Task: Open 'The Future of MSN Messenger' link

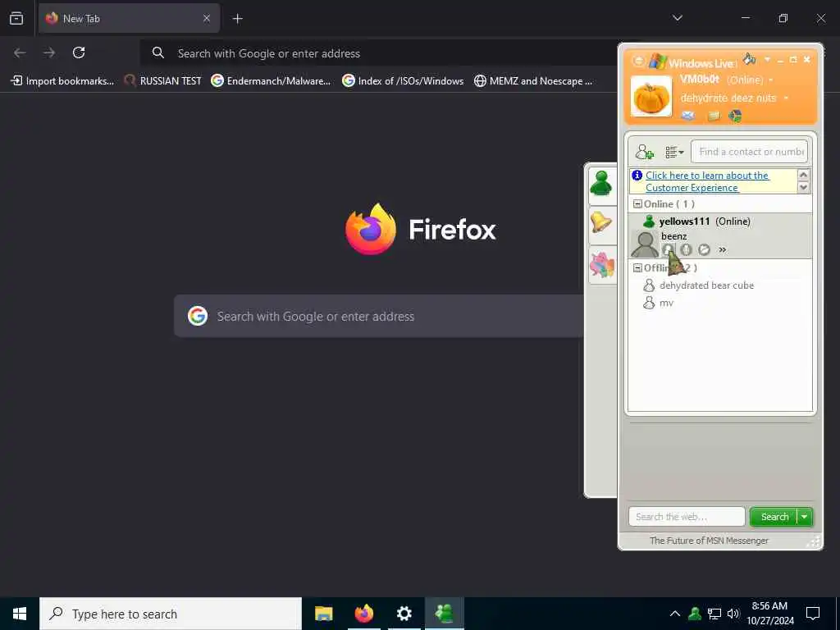Action: (x=709, y=541)
